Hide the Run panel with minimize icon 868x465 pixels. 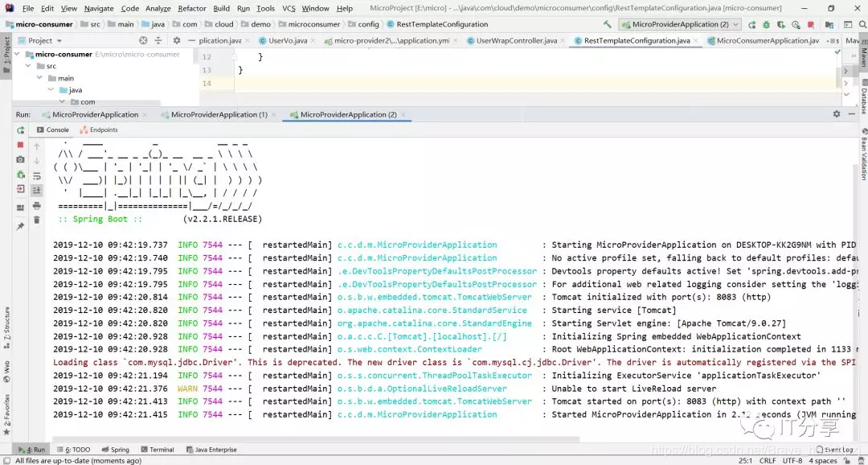coord(853,113)
